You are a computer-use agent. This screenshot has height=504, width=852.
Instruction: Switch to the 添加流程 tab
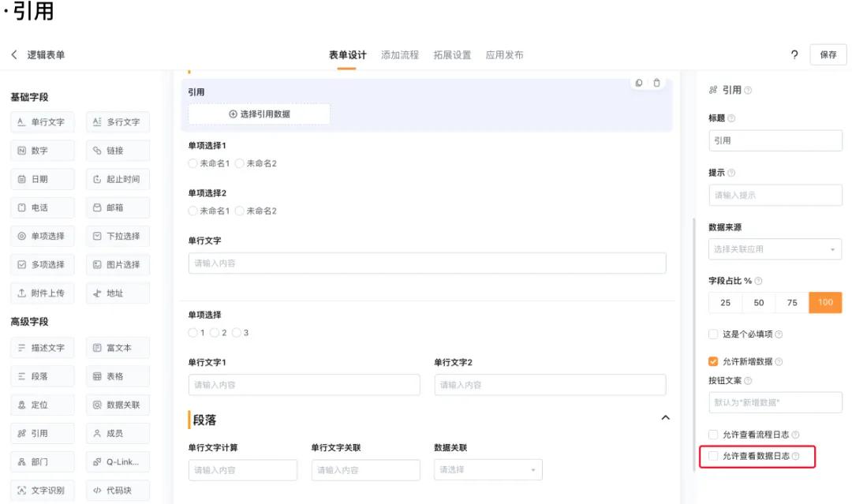400,55
